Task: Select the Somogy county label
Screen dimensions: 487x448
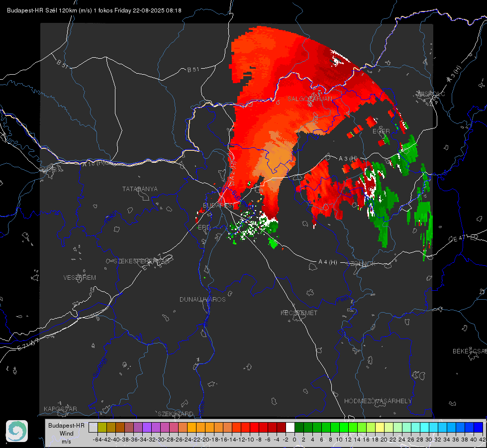Action: tap(99, 367)
